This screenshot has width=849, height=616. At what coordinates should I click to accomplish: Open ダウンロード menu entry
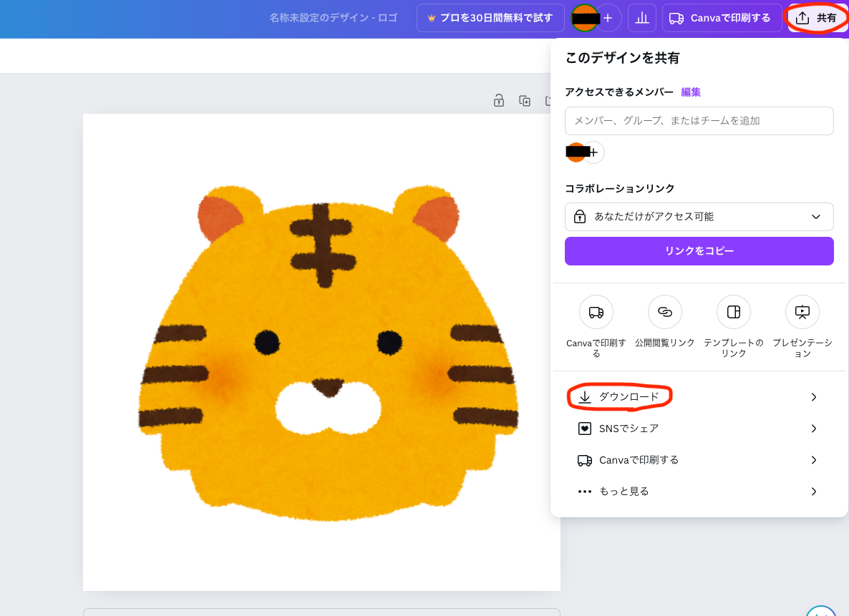point(699,397)
